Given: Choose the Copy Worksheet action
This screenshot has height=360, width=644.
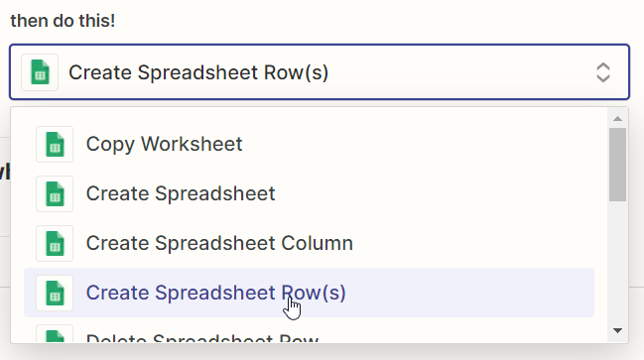Looking at the screenshot, I should [x=309, y=144].
